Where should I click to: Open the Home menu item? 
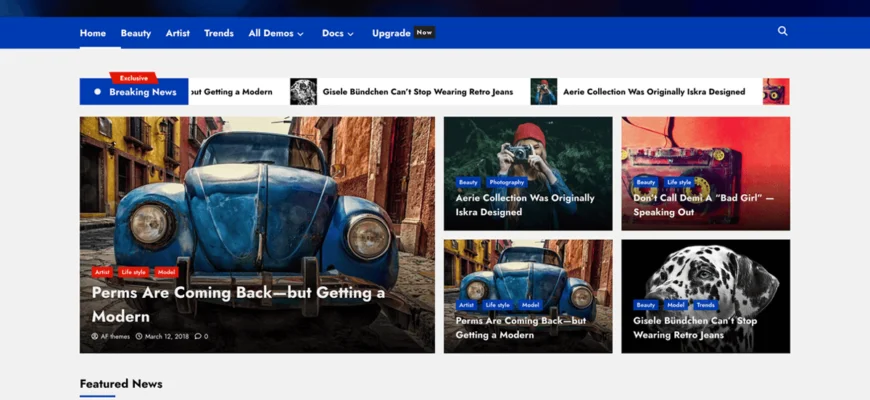pos(93,33)
